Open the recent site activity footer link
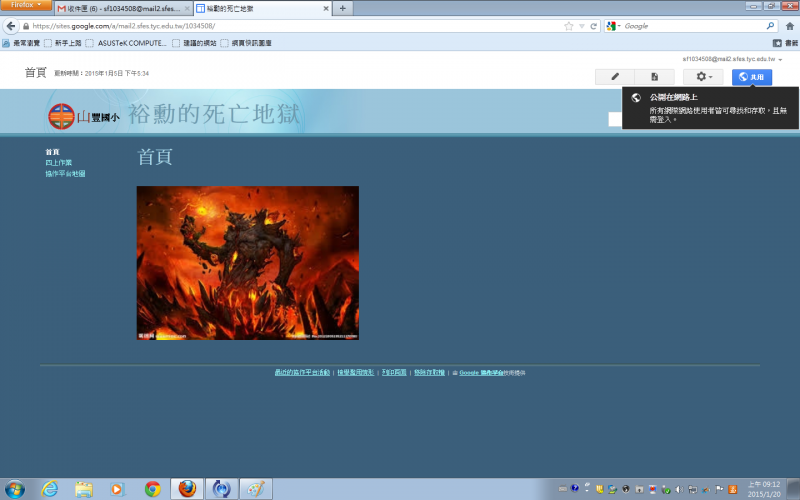 coord(302,372)
